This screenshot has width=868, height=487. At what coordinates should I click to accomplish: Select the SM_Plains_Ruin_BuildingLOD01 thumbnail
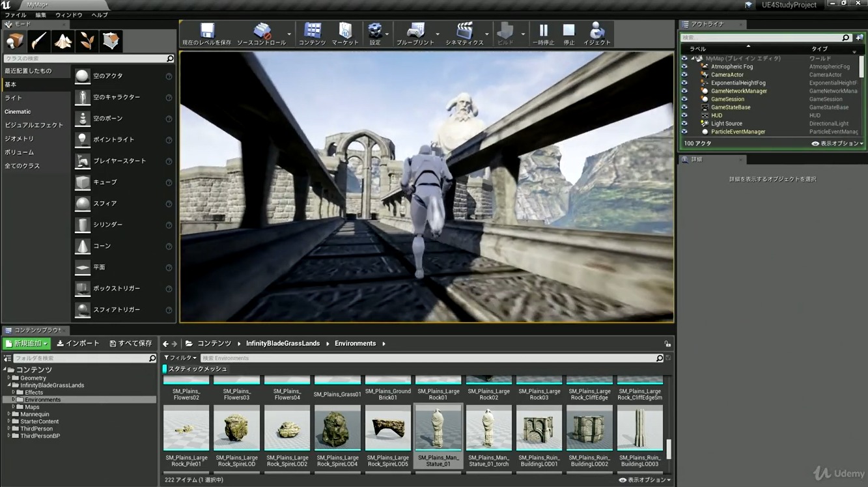click(x=539, y=428)
